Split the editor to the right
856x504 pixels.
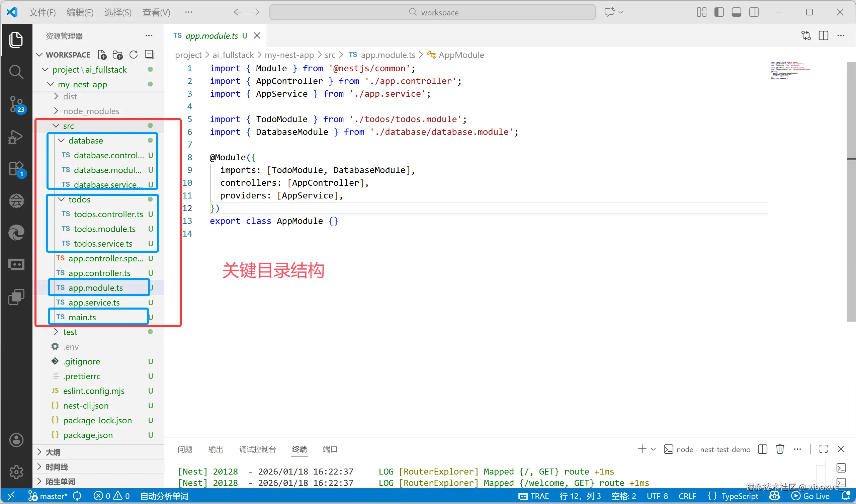824,35
